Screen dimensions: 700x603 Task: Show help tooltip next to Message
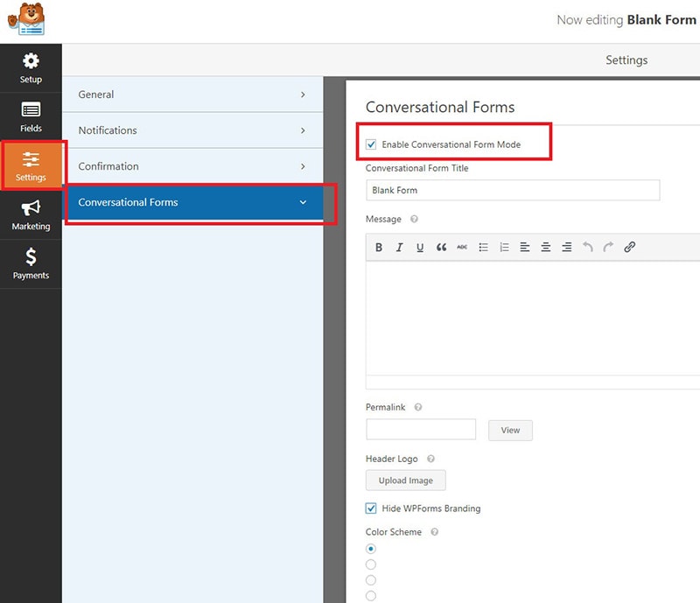414,219
